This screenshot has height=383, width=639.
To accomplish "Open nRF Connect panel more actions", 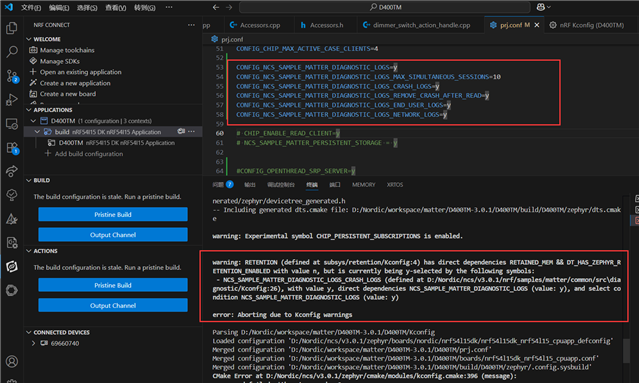I will [x=191, y=25].
